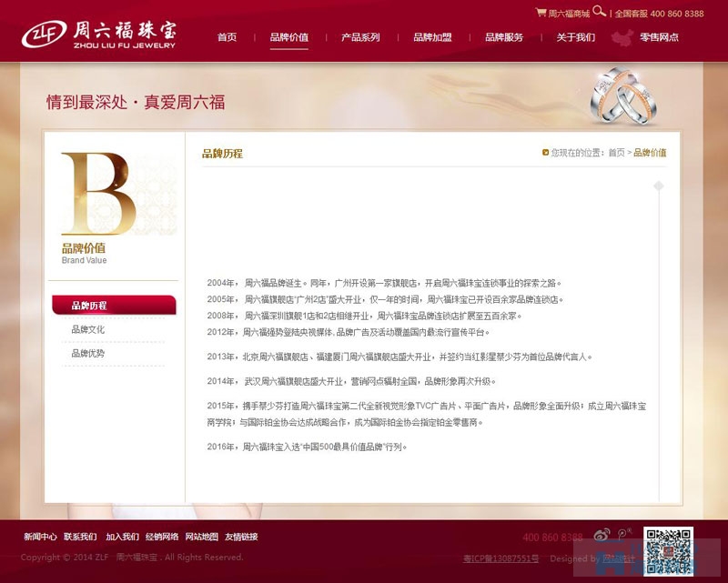Click the 加入我们 footer link
The image size is (728, 583).
[x=122, y=537]
